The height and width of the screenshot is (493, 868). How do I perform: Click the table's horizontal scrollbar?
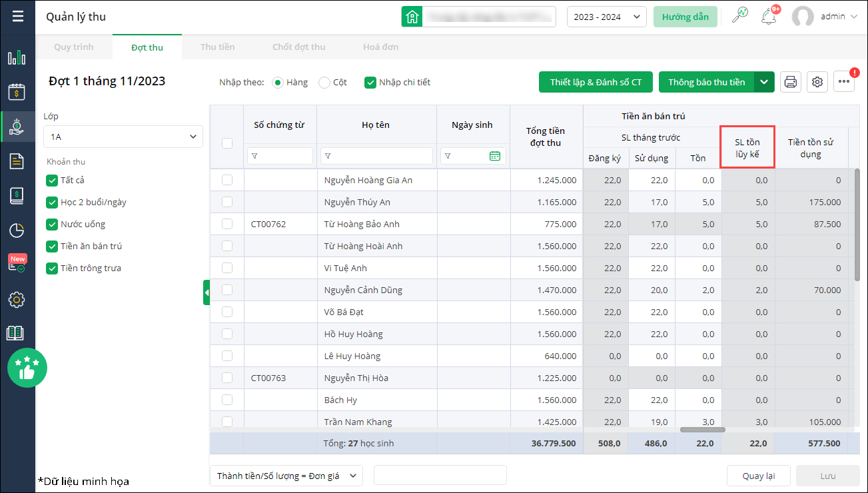702,430
